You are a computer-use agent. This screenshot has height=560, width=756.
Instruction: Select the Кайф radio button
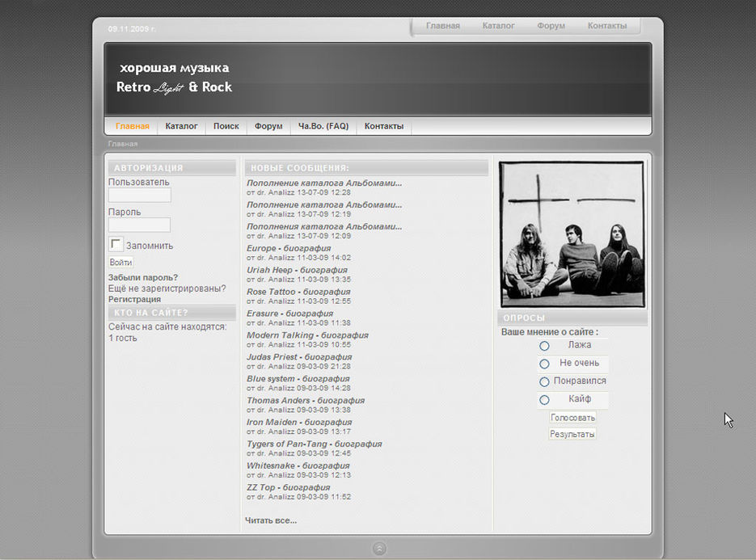544,399
